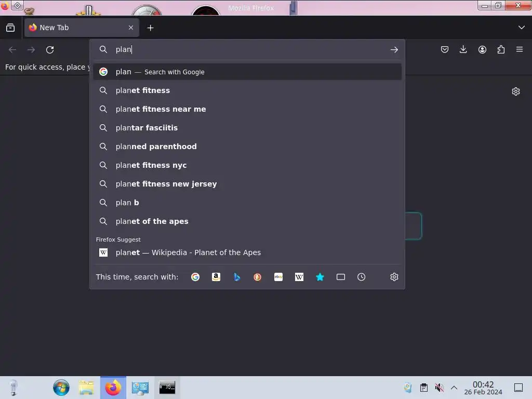Search this time with Bing icon
532x399 pixels.
[x=237, y=277]
